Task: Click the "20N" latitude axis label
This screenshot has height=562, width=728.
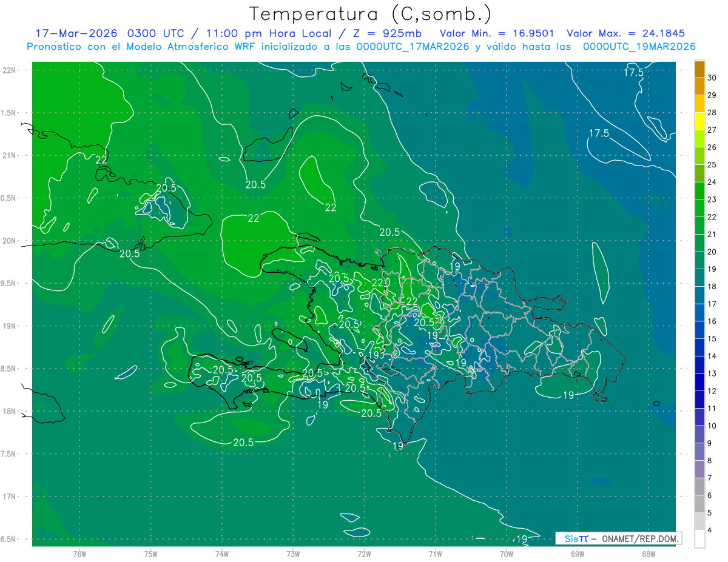Action: [x=9, y=241]
